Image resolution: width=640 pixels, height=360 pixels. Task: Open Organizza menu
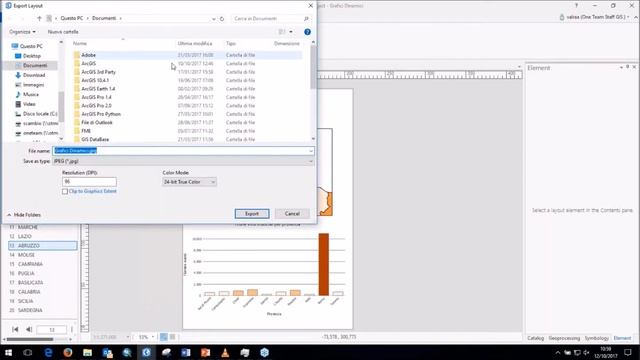tap(22, 32)
